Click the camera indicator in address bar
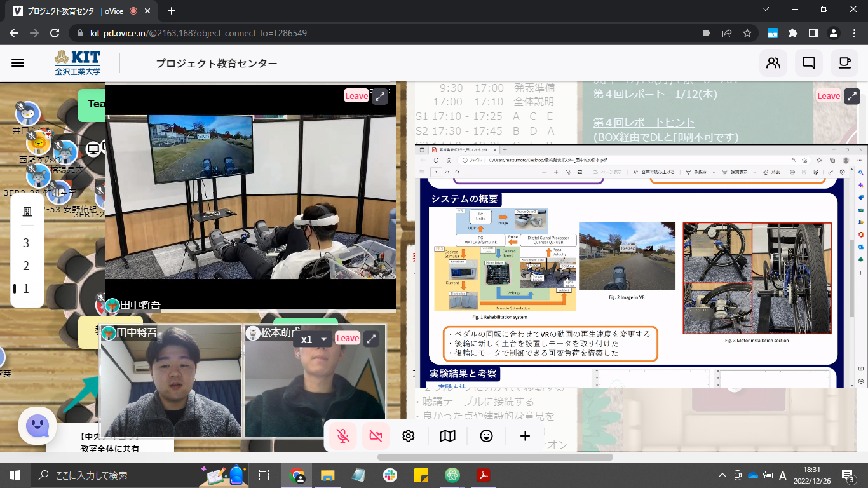The image size is (868, 488). [x=707, y=33]
